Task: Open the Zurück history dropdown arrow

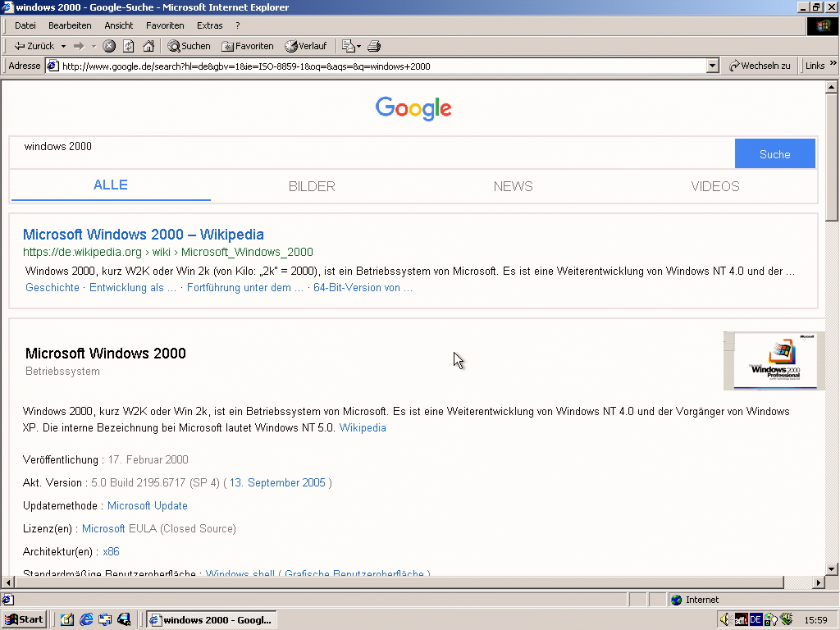Action: (63, 46)
